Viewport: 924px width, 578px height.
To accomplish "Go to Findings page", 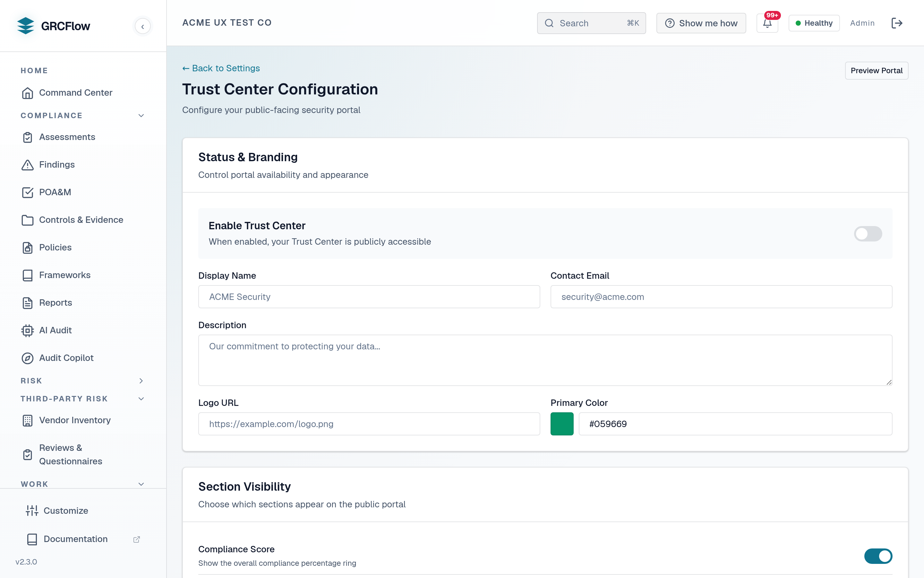I will coord(83,165).
